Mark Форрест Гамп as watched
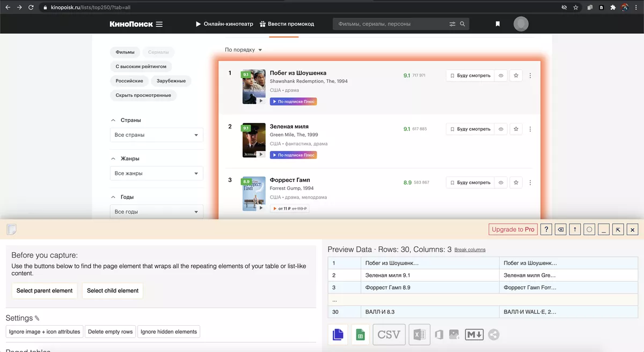644x352 pixels. coord(501,182)
